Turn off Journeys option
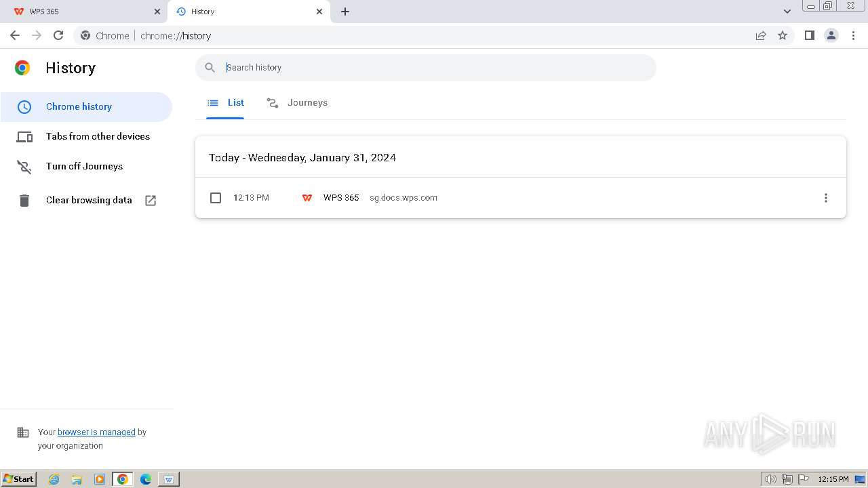The width and height of the screenshot is (868, 488). [x=86, y=166]
